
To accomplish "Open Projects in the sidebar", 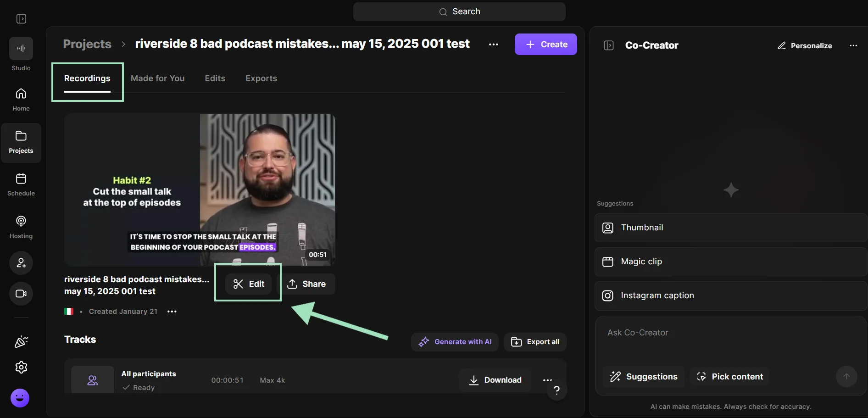I will click(21, 143).
